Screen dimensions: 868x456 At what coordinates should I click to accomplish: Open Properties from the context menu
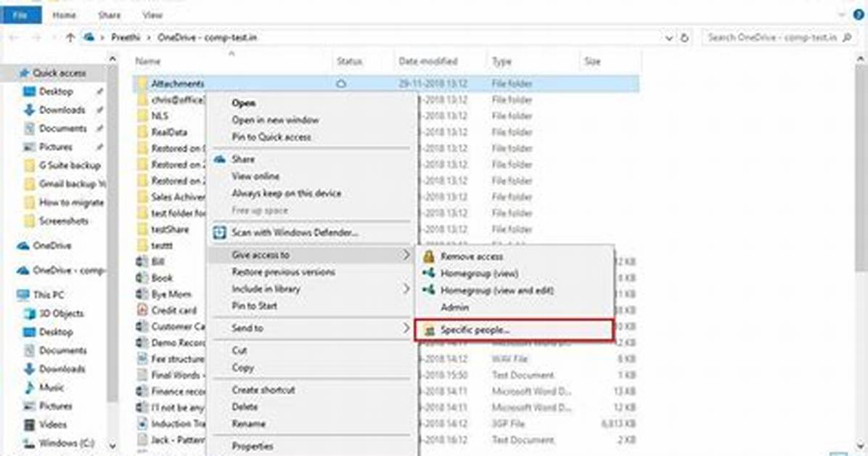coord(252,446)
